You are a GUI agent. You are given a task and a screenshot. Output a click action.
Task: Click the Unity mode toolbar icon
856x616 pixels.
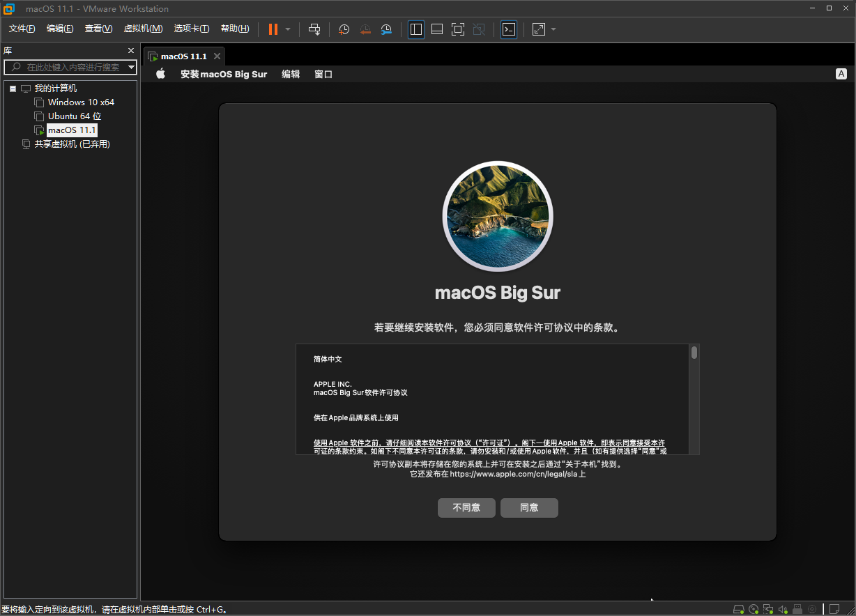point(479,29)
